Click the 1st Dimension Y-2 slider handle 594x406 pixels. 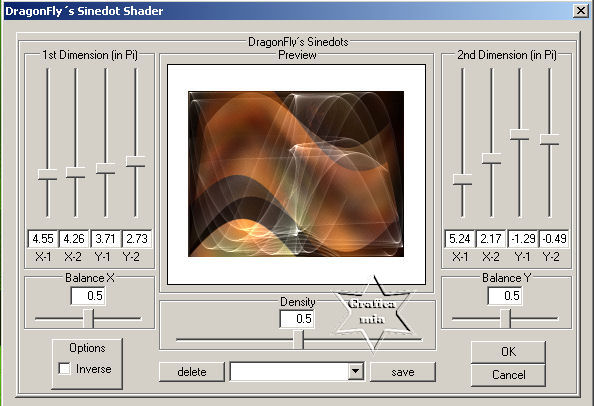136,161
